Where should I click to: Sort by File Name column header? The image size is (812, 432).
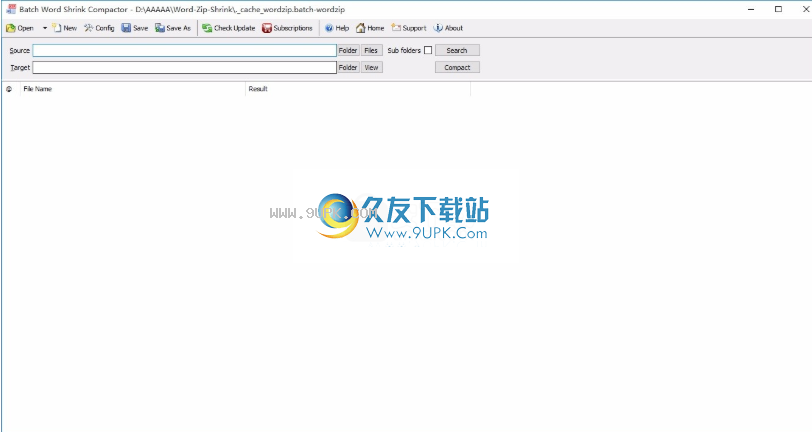click(x=133, y=89)
